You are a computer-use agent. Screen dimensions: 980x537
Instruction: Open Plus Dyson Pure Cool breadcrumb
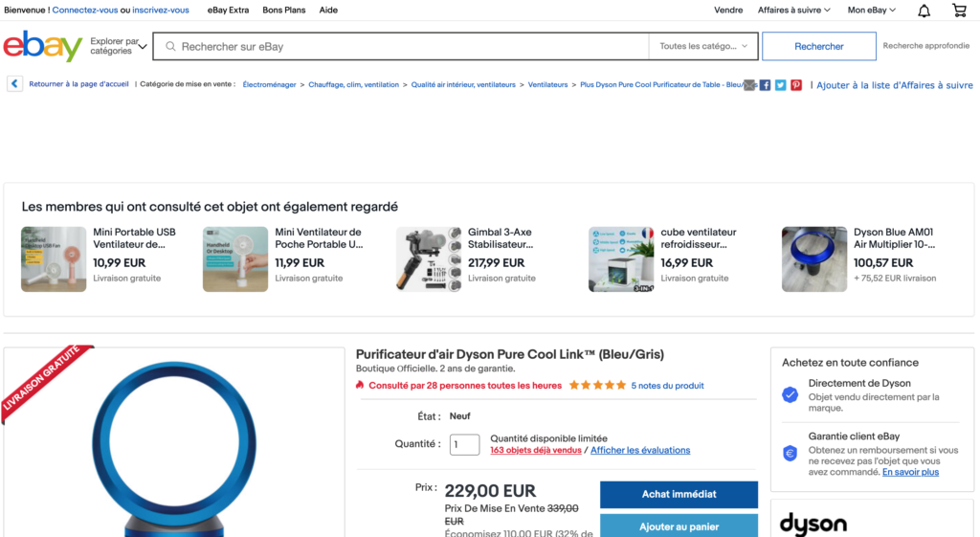point(661,84)
